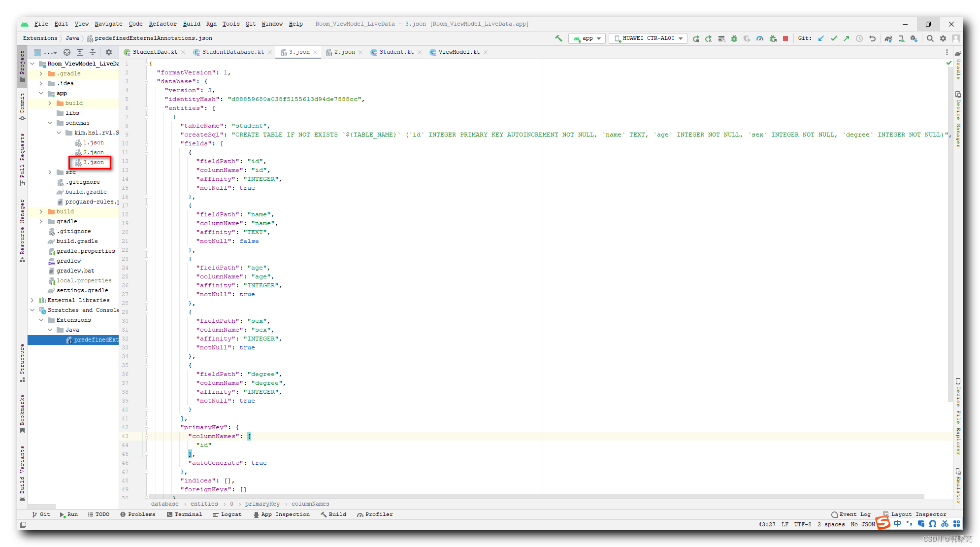Close the StudentDao.kt tab

(183, 52)
